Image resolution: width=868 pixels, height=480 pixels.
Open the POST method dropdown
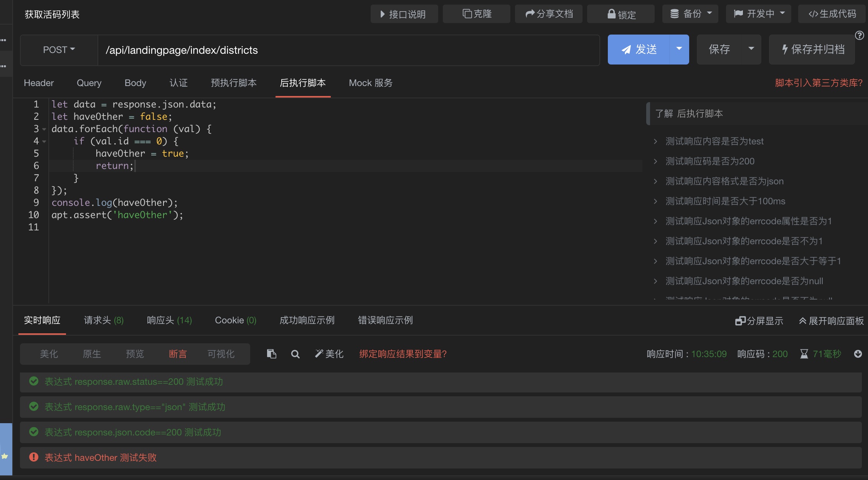(59, 50)
